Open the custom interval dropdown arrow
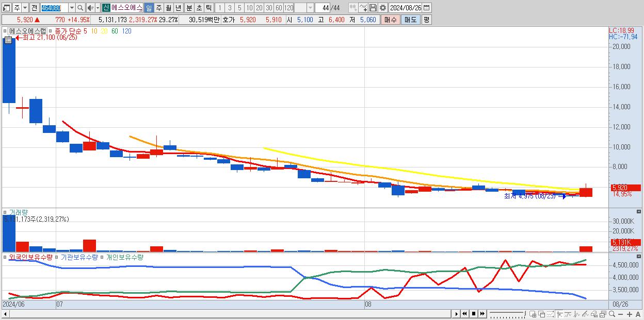644x320 pixels. point(310,8)
